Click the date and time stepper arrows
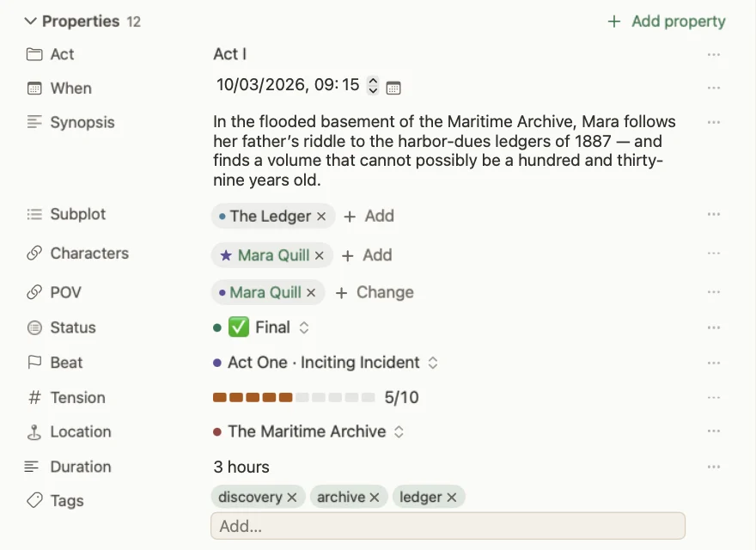 [373, 85]
